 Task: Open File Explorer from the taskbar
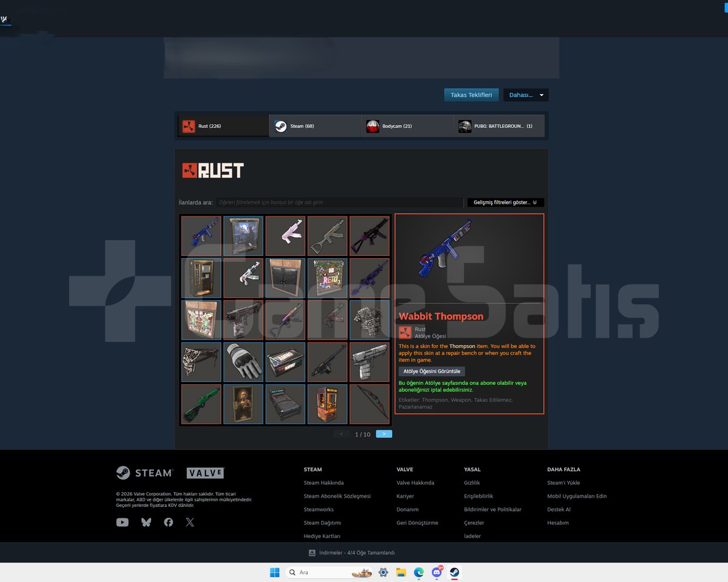click(x=401, y=572)
